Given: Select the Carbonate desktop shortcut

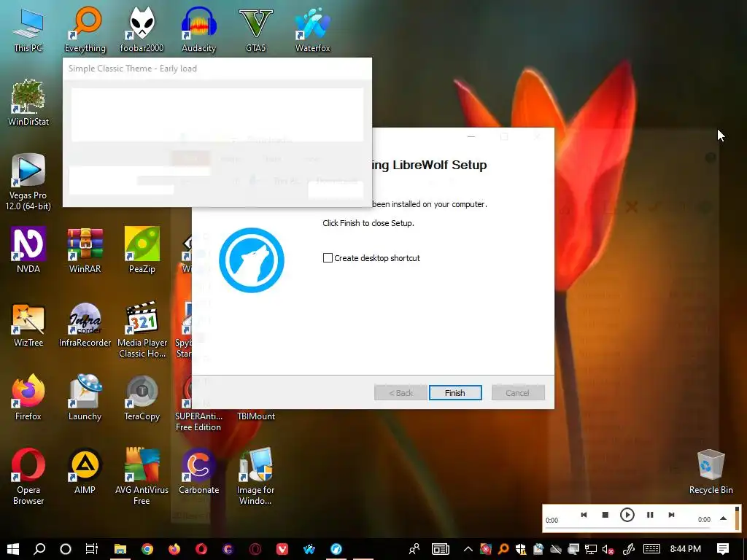Looking at the screenshot, I should tap(198, 472).
